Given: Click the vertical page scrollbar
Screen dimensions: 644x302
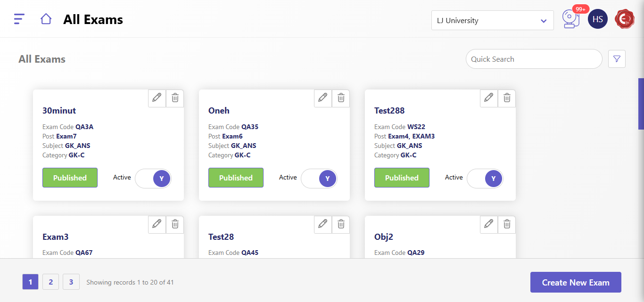Looking at the screenshot, I should point(641,104).
